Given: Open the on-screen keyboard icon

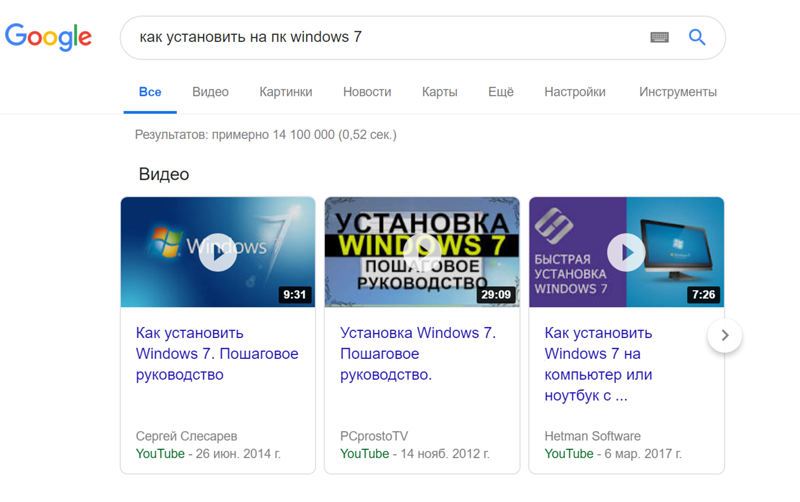Looking at the screenshot, I should pyautogui.click(x=659, y=37).
